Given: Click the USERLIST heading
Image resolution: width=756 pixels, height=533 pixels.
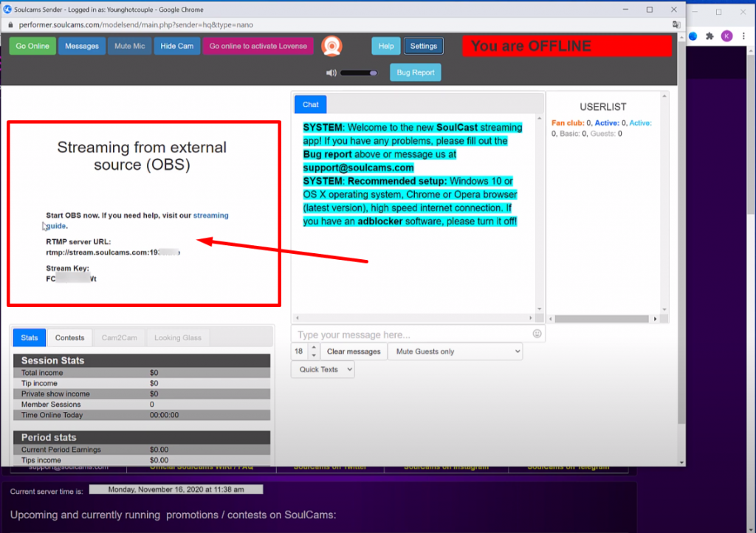Looking at the screenshot, I should pyautogui.click(x=603, y=107).
